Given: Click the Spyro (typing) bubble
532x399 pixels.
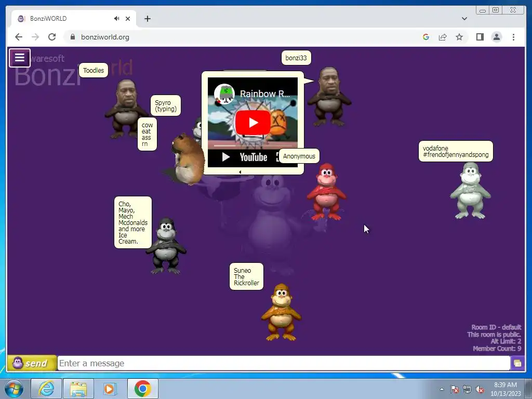Looking at the screenshot, I should point(166,105).
